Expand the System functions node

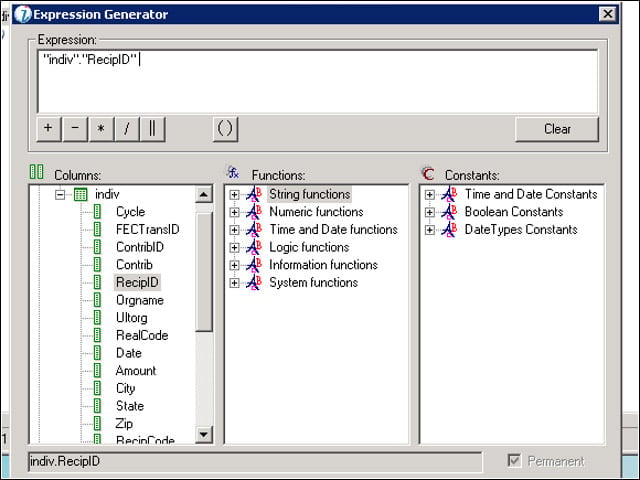[x=234, y=283]
